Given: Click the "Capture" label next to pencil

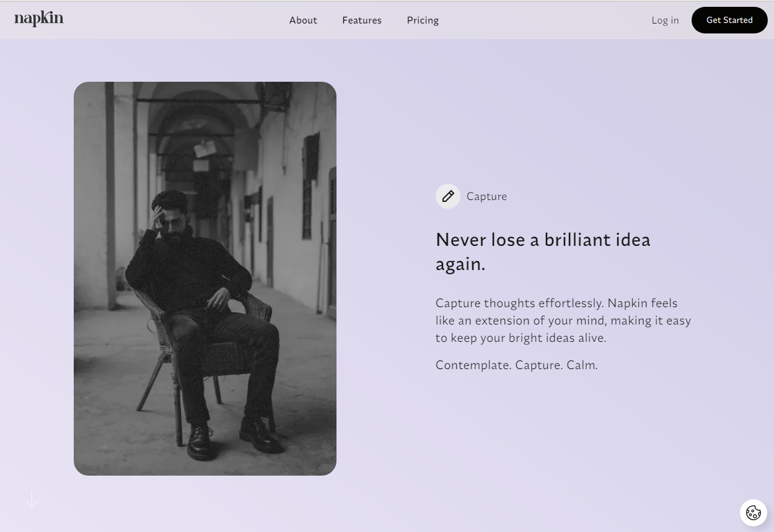Looking at the screenshot, I should [x=486, y=196].
